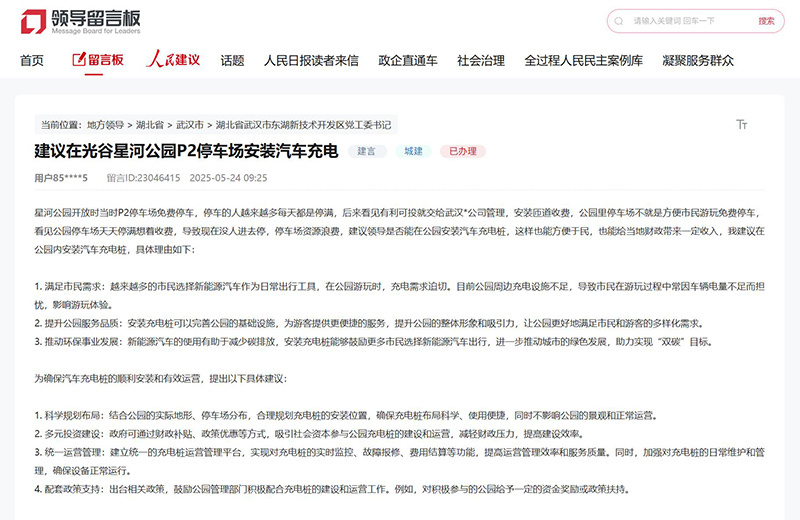Viewport: 800px width, 520px height.
Task: Select the 政企直通车 navigation item
Action: pos(408,60)
